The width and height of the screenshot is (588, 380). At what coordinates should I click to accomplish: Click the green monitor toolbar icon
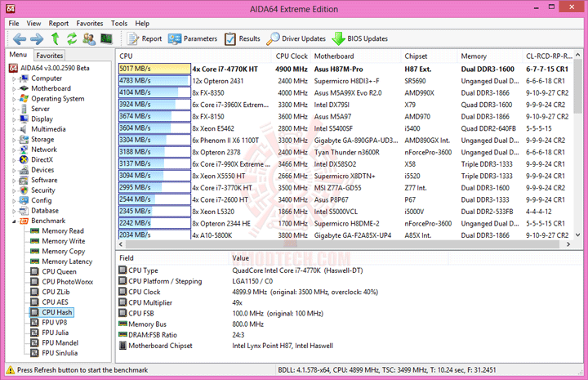[x=106, y=38]
